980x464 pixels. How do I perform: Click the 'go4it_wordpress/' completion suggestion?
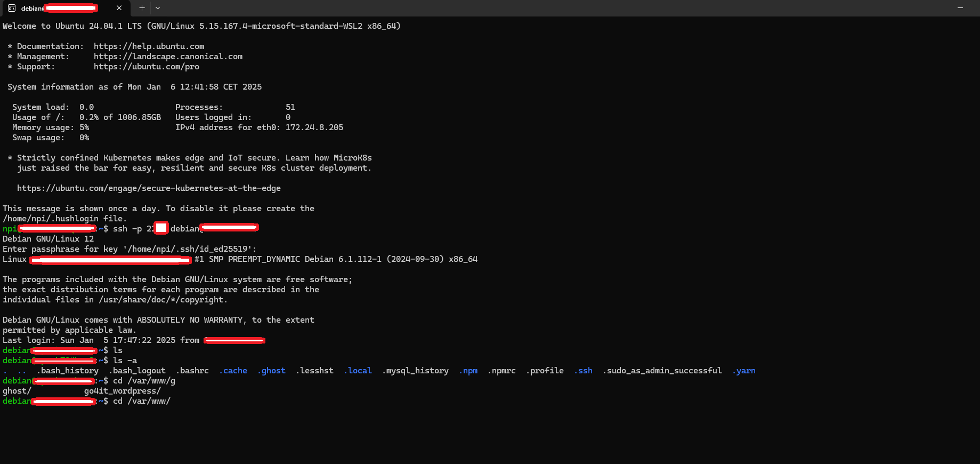tap(123, 391)
